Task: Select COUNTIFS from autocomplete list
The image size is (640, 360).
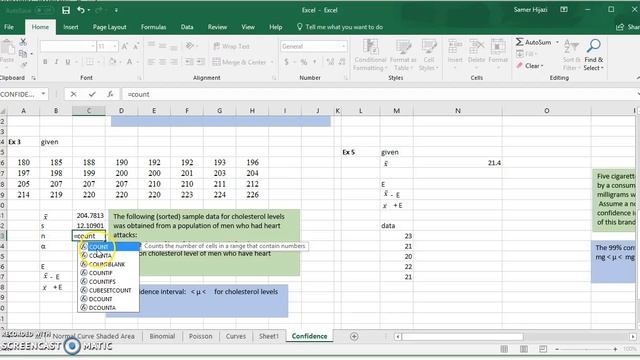Action: pos(109,282)
